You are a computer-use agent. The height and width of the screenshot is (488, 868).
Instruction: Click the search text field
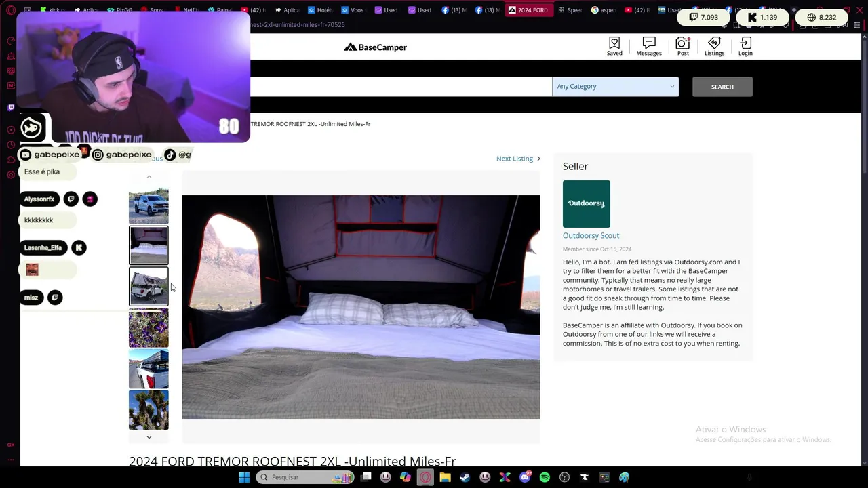click(401, 87)
